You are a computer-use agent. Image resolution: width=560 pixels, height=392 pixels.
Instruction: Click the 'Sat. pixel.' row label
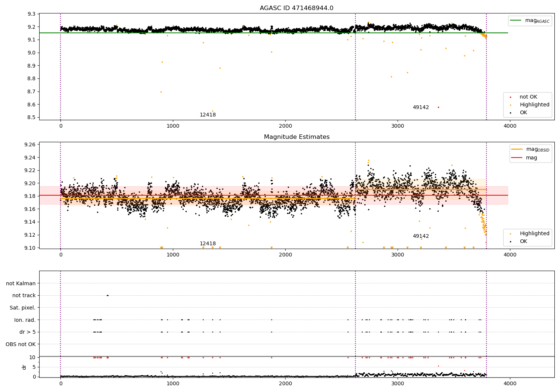(x=23, y=308)
